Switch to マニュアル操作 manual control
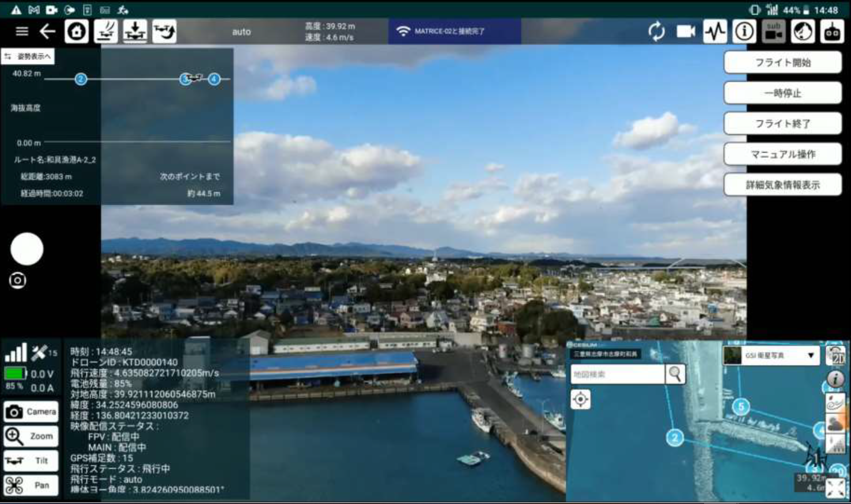Viewport: 851px width, 504px height. click(x=782, y=154)
